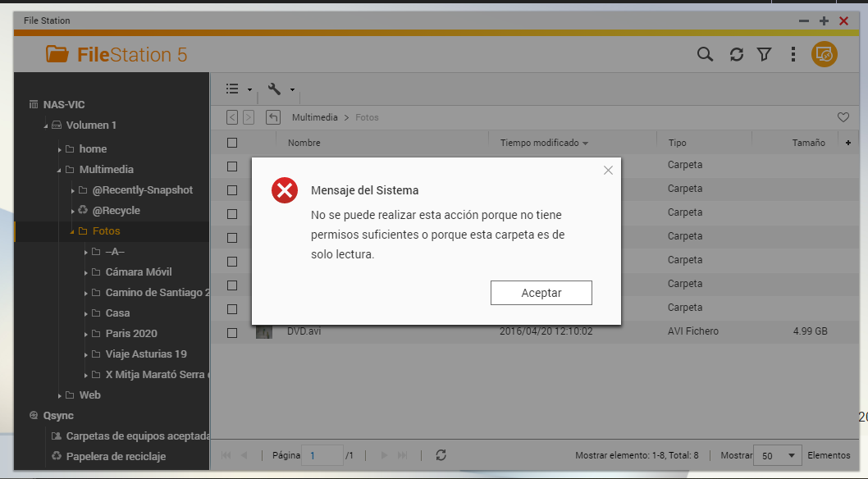This screenshot has height=479, width=868.
Task: Click the search magnifier icon
Action: [x=705, y=54]
